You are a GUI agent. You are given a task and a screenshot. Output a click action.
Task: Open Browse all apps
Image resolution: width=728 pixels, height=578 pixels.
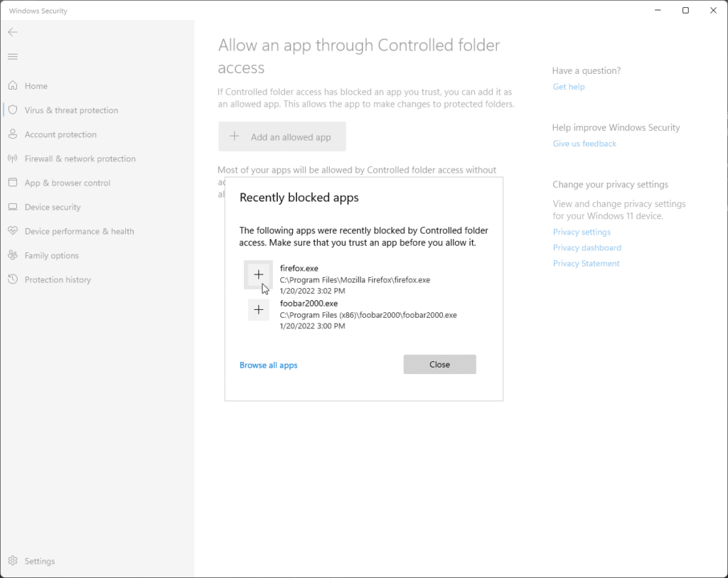(x=269, y=365)
